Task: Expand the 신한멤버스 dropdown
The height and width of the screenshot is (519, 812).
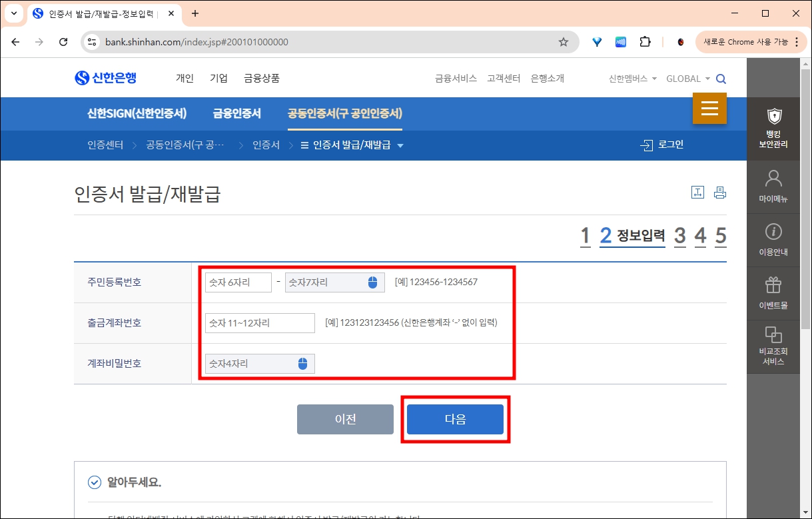Action: point(629,78)
